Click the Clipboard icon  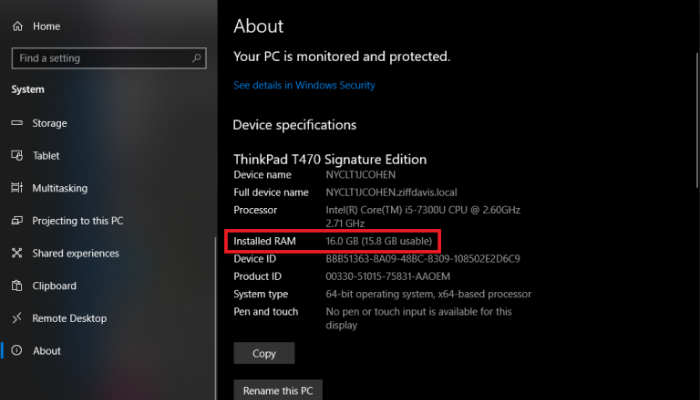click(17, 286)
